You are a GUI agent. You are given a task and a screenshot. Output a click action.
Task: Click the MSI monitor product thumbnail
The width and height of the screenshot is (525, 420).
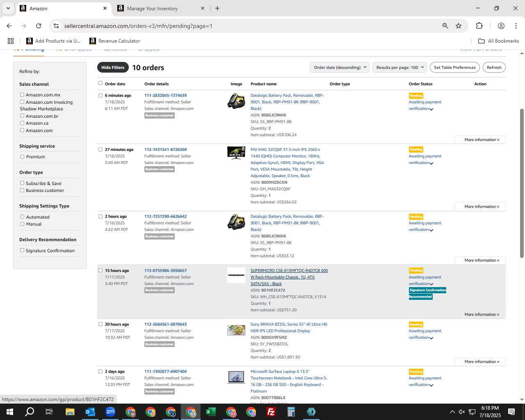(x=236, y=153)
